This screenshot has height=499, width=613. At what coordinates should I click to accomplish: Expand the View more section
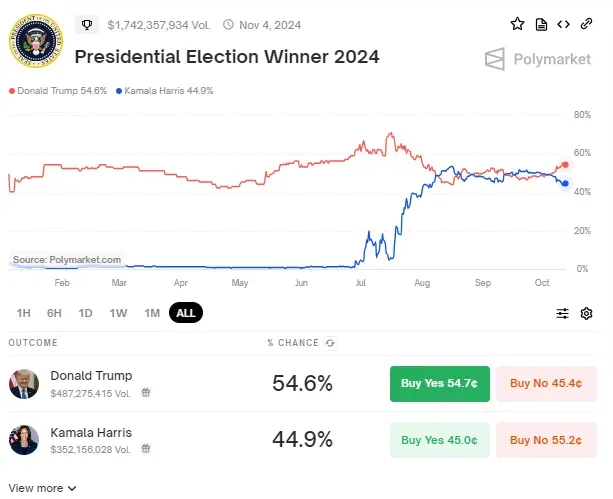[x=42, y=488]
